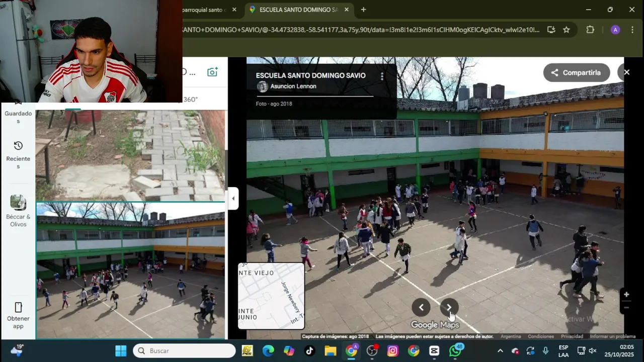This screenshot has width=644, height=362.
Task: Open the Chrome profile avatar A
Action: point(615,30)
